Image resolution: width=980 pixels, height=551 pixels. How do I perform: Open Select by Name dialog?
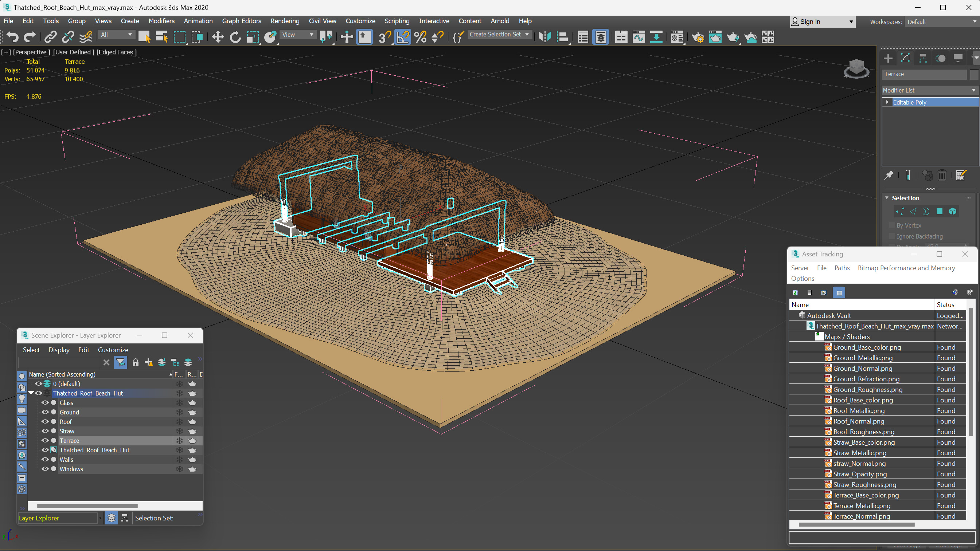tap(162, 37)
